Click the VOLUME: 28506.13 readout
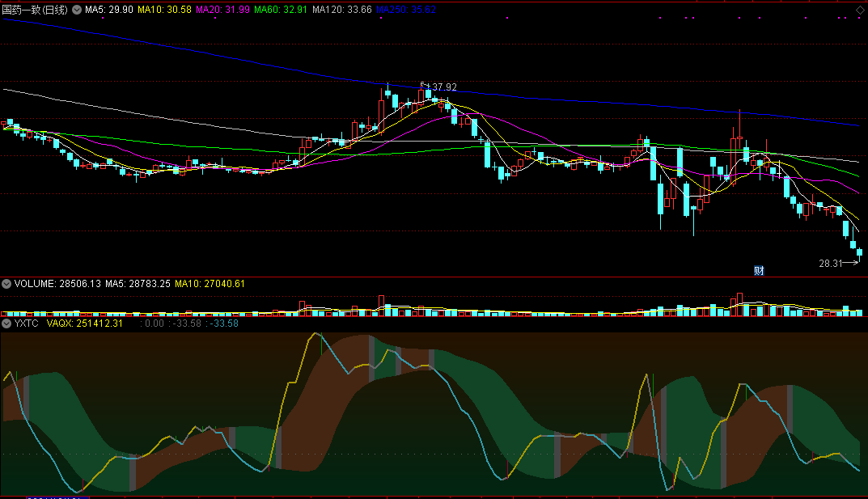868x499 pixels. [x=57, y=284]
